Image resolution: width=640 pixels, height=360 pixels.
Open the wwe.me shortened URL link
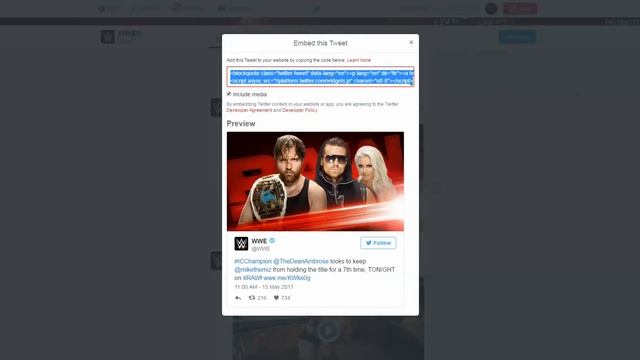(x=287, y=278)
